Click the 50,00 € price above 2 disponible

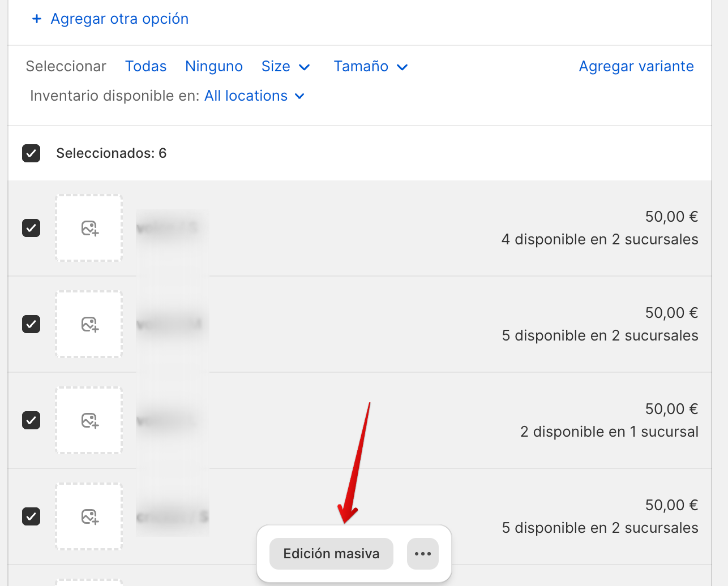(x=672, y=409)
